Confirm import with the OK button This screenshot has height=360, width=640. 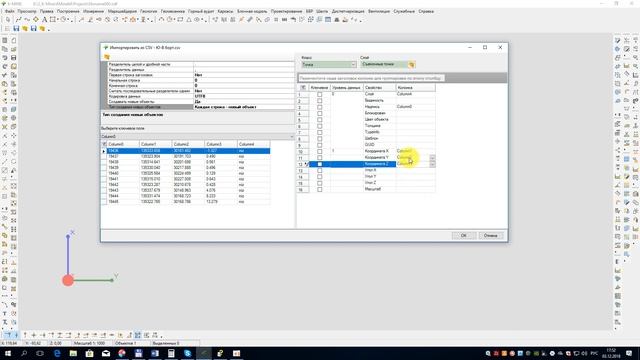[464, 236]
